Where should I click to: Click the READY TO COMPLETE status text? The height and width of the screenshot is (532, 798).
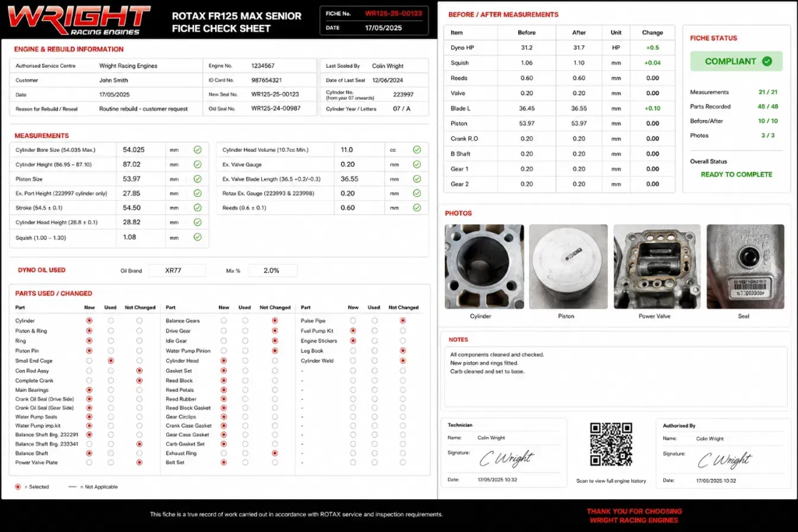736,174
